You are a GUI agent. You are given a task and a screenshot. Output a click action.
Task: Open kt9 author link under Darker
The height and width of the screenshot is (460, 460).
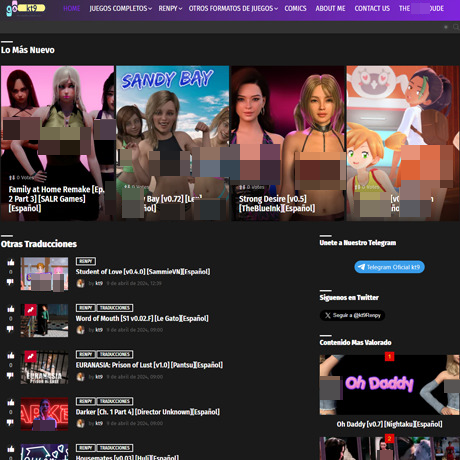(x=99, y=423)
